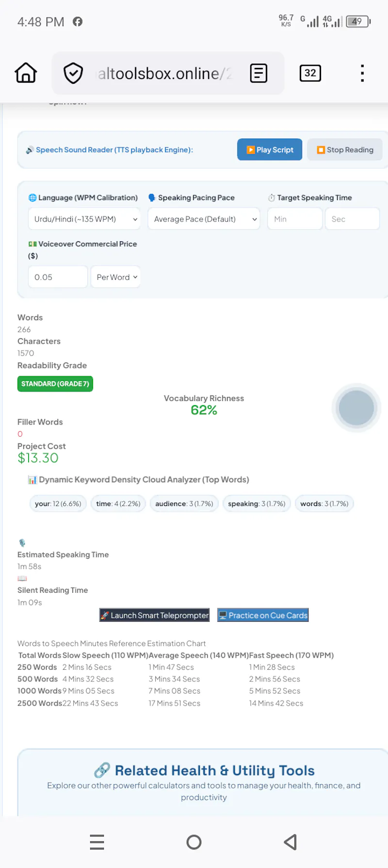Tap the stopwatch icon by Target Speaking Time
The image size is (388, 868).
tap(272, 198)
